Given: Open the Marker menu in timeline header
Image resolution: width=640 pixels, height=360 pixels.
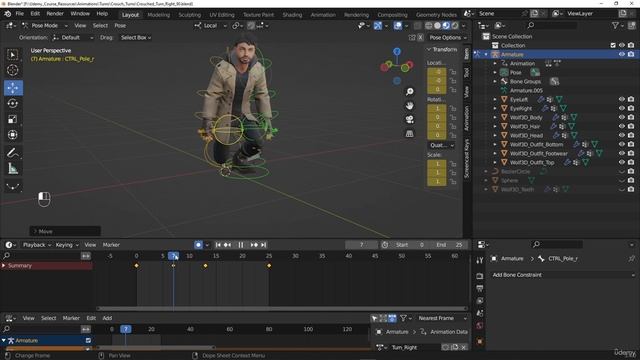Looking at the screenshot, I should coord(111,245).
